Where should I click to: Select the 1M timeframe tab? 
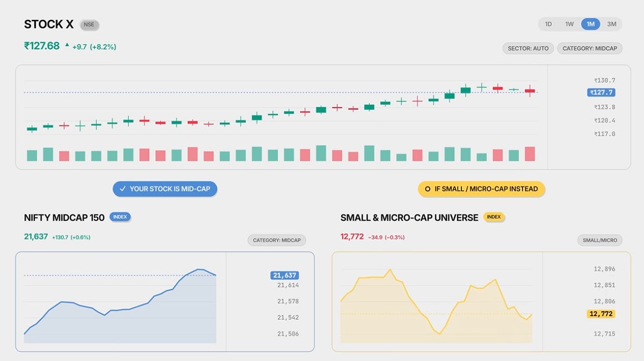[x=591, y=24]
